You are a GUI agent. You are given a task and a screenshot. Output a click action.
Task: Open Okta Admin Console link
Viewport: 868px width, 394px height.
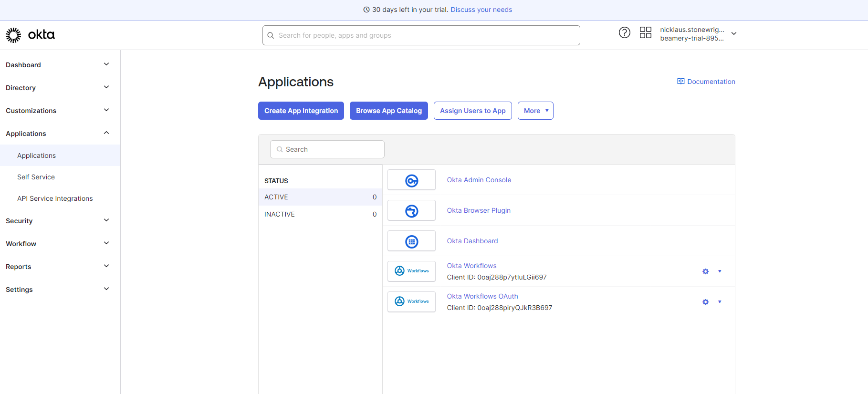tap(479, 180)
